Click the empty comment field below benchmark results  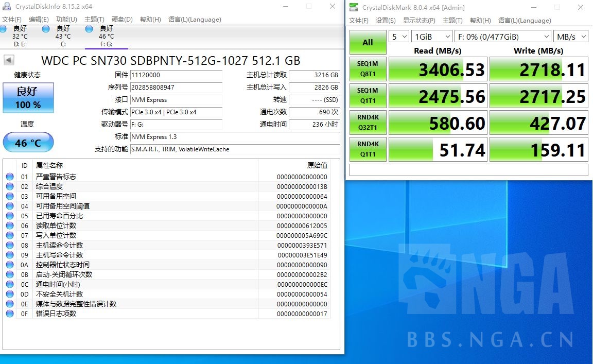click(468, 170)
